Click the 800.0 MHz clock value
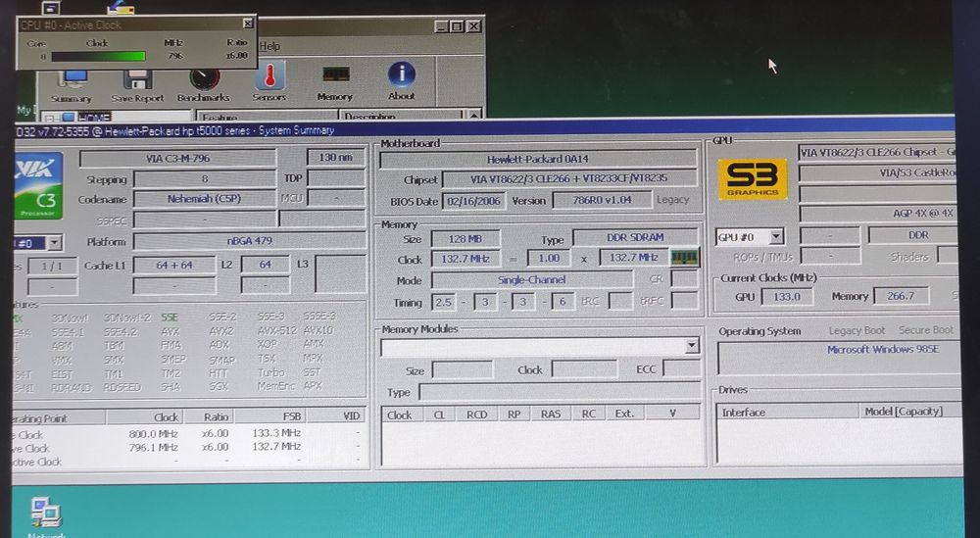The height and width of the screenshot is (538, 980). click(154, 434)
